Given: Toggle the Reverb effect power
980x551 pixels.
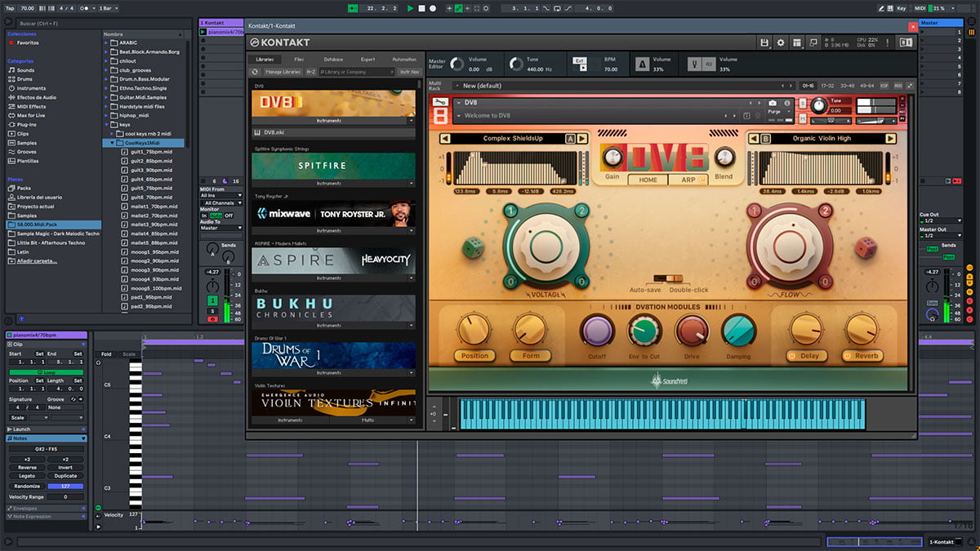Looking at the screenshot, I should 846,356.
